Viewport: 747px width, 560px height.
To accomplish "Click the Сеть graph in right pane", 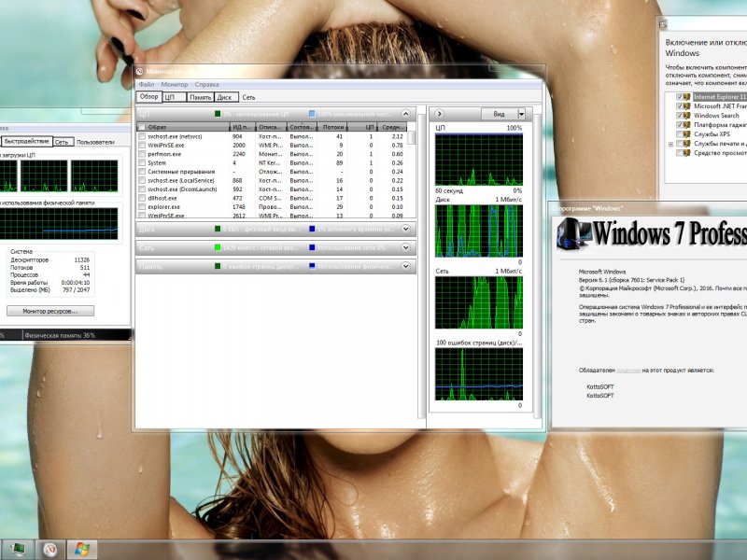I will (479, 302).
